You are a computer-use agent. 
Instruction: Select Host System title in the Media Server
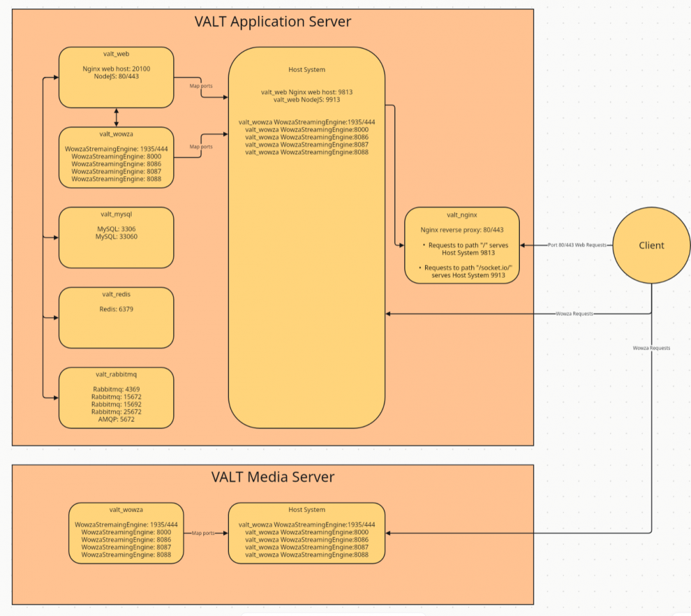(307, 510)
